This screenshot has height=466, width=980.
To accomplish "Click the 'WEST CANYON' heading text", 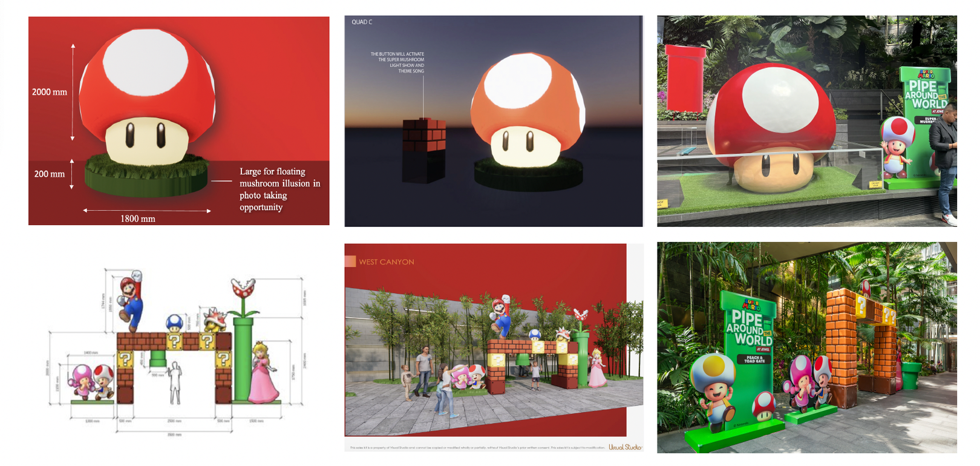I will point(387,262).
